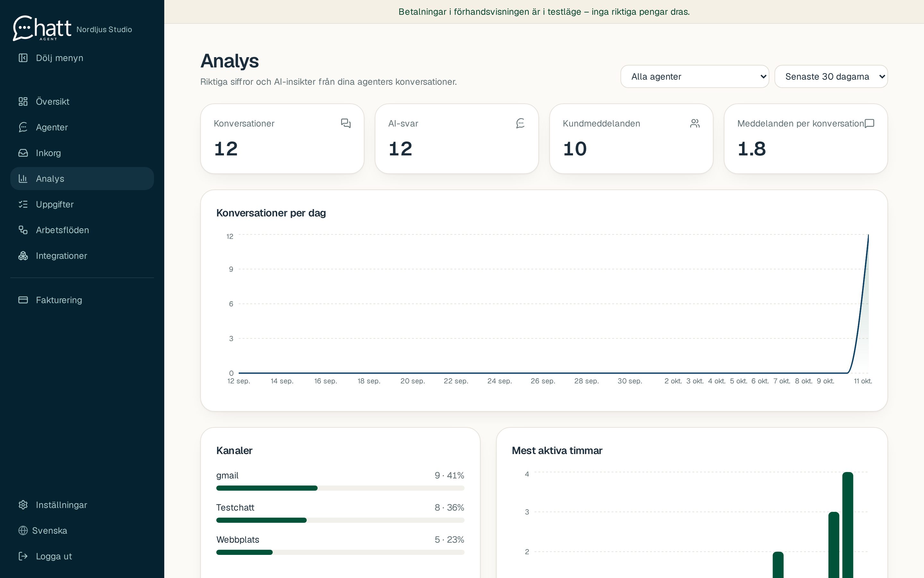Click the Logga ut exit icon
The height and width of the screenshot is (578, 924).
pyautogui.click(x=23, y=556)
